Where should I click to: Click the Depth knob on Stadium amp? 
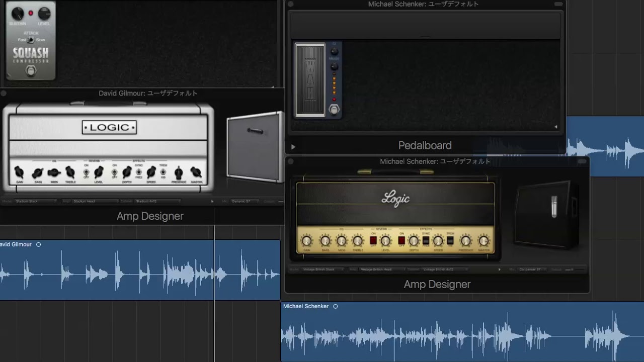point(127,172)
